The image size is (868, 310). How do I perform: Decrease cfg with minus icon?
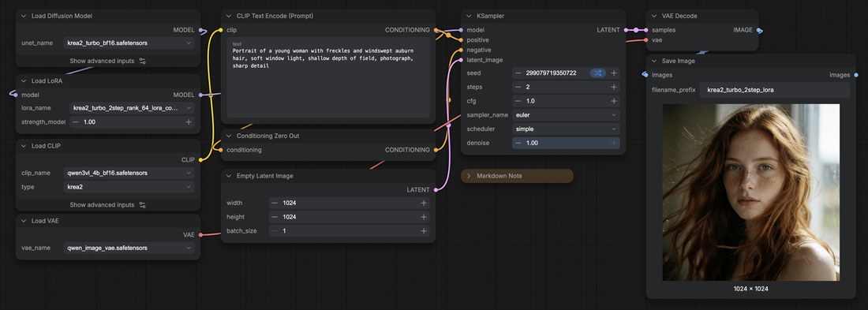point(518,101)
